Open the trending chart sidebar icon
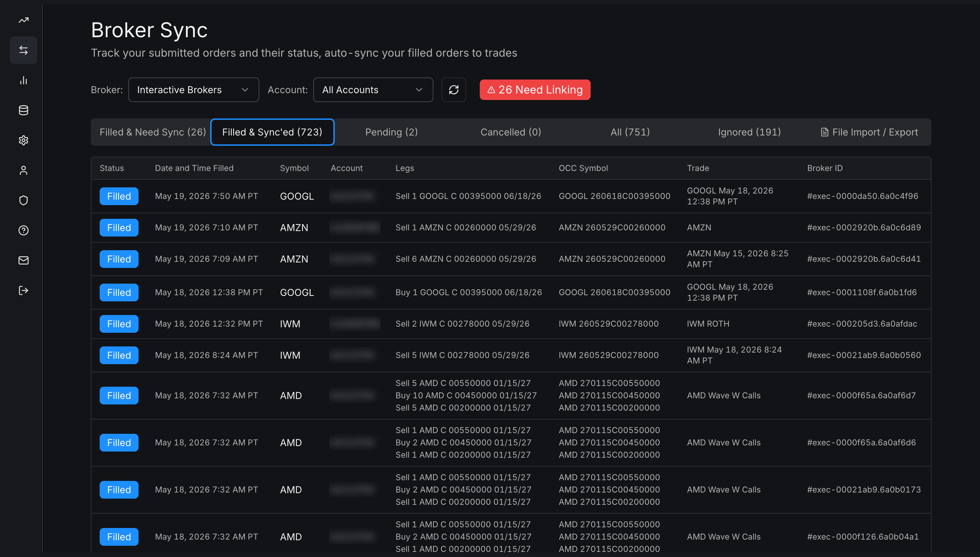The width and height of the screenshot is (980, 557). click(x=23, y=20)
